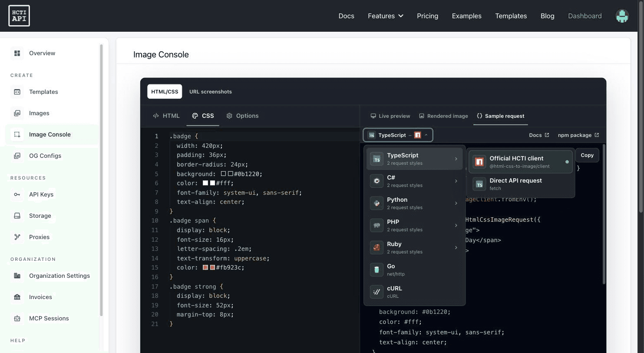
Task: Open Examples in top navigation
Action: tap(466, 16)
